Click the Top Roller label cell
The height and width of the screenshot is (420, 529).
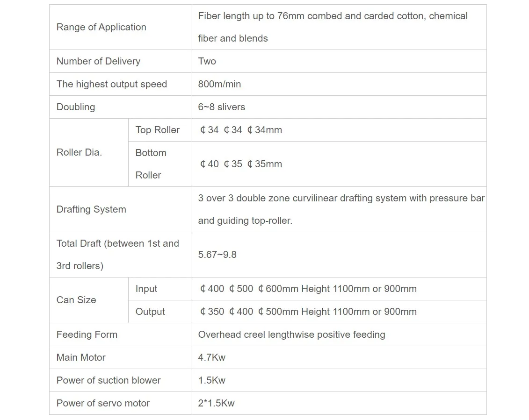pyautogui.click(x=157, y=130)
